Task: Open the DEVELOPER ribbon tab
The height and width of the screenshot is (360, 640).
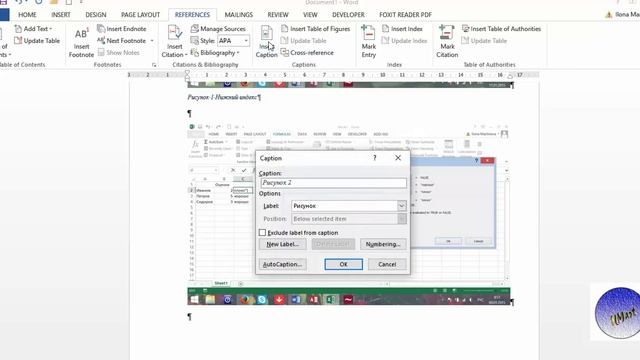Action: click(x=348, y=15)
